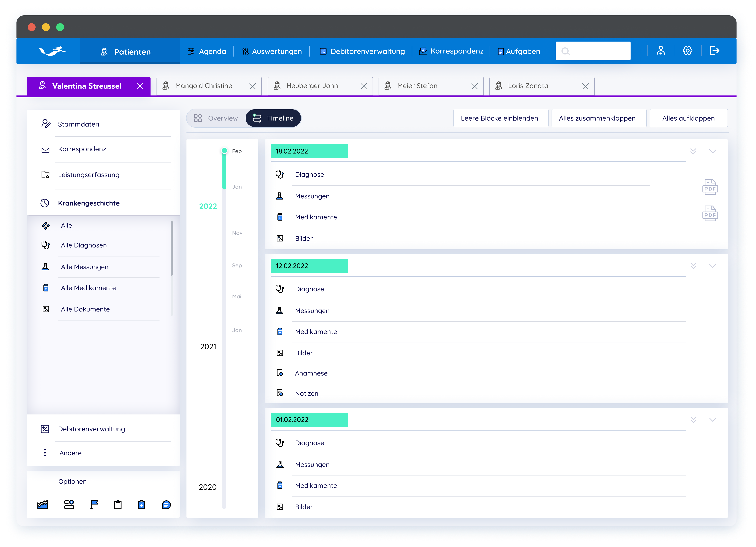756x547 pixels.
Task: Go to Debitorenverwaltung in top navigation
Action: 362,51
